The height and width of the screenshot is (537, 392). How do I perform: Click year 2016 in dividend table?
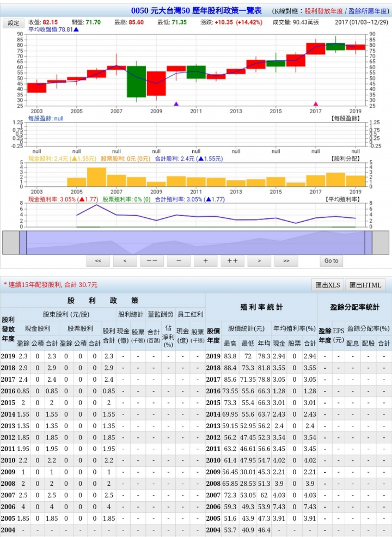tap(8, 391)
